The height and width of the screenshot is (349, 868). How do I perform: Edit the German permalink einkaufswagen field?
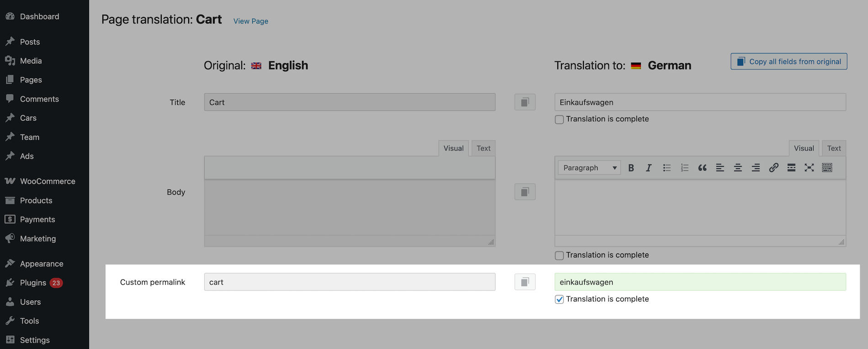point(700,282)
